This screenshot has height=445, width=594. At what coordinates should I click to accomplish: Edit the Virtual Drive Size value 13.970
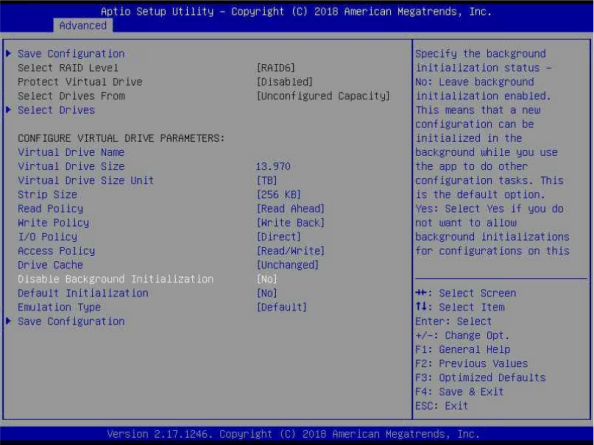(x=273, y=166)
